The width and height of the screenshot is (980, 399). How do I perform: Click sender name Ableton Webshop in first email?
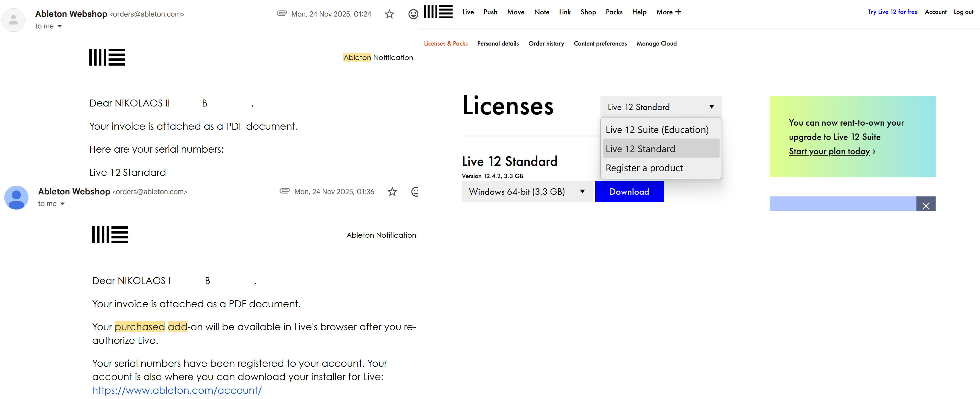71,14
